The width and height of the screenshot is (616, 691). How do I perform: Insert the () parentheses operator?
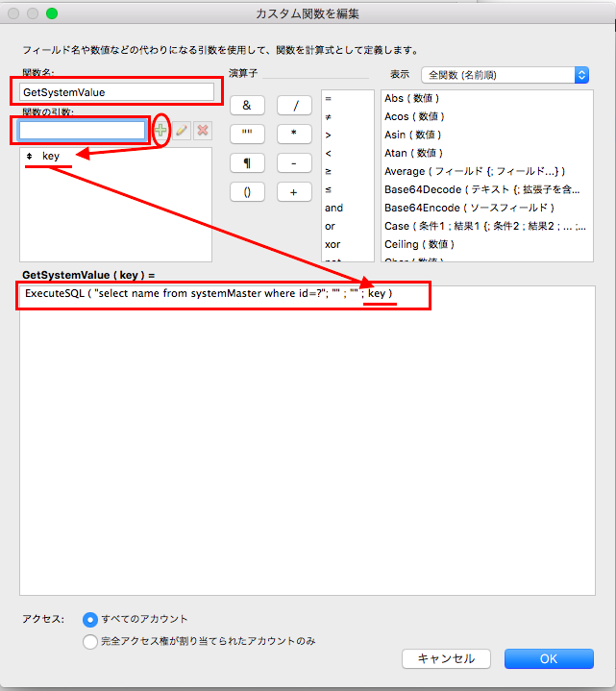[247, 191]
